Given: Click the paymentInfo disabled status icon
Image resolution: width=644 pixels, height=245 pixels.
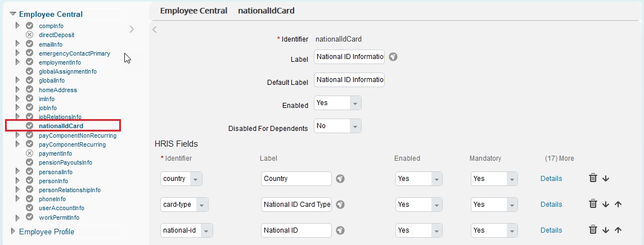Looking at the screenshot, I should click(30, 153).
